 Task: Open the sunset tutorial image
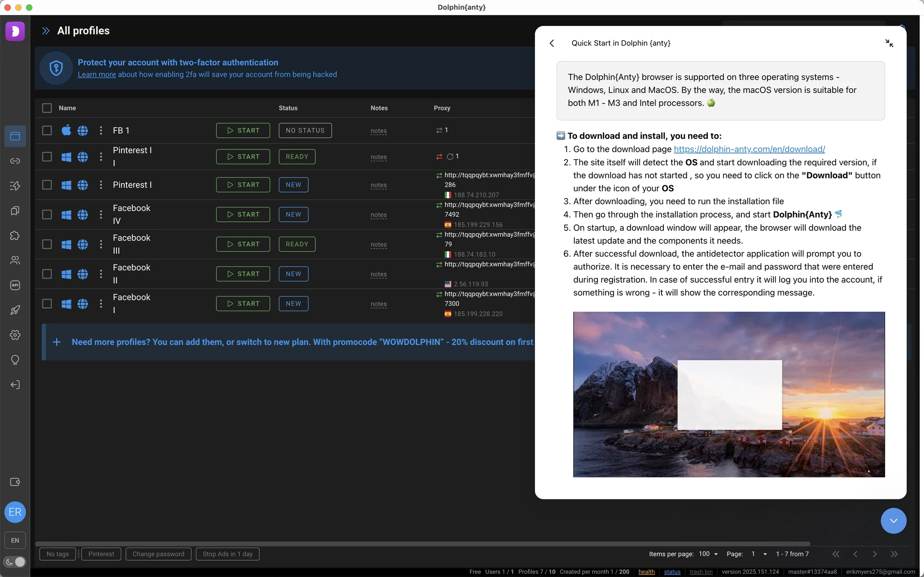[x=729, y=395]
